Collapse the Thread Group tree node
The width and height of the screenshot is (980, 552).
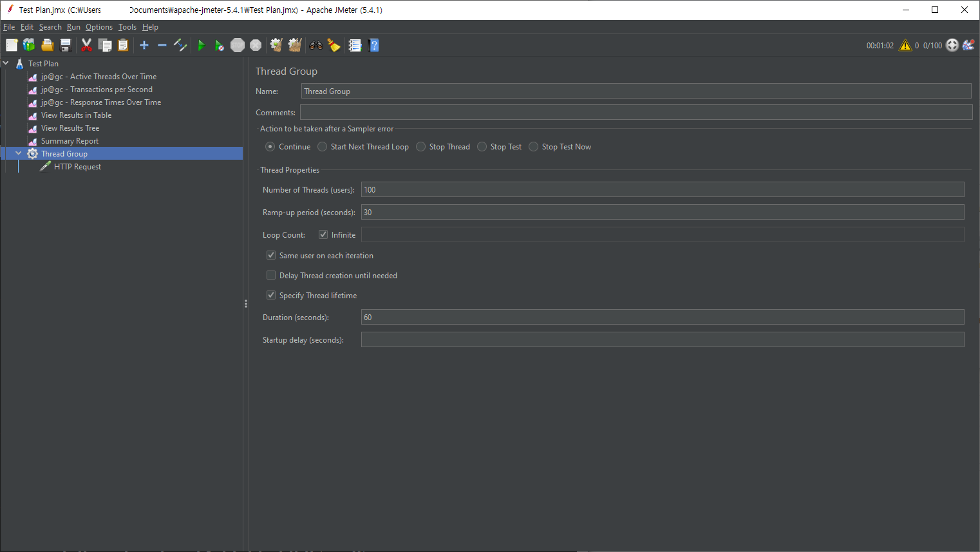coord(19,153)
